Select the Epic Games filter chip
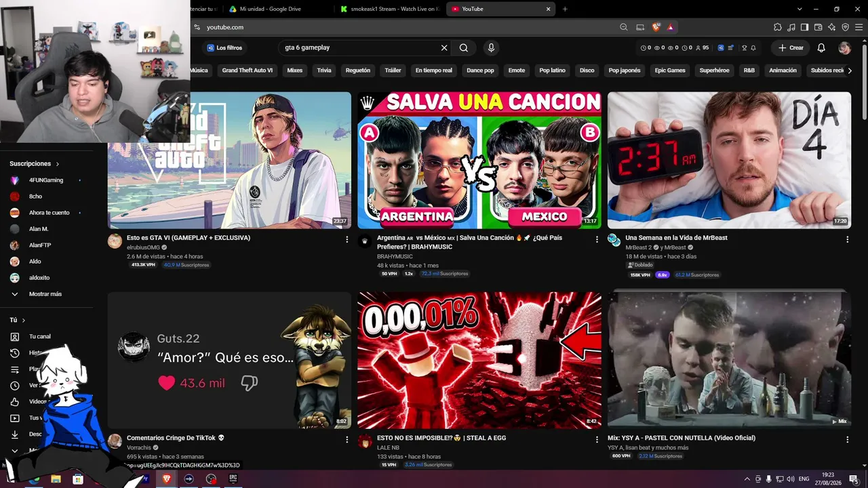The height and width of the screenshot is (488, 868). [x=670, y=70]
